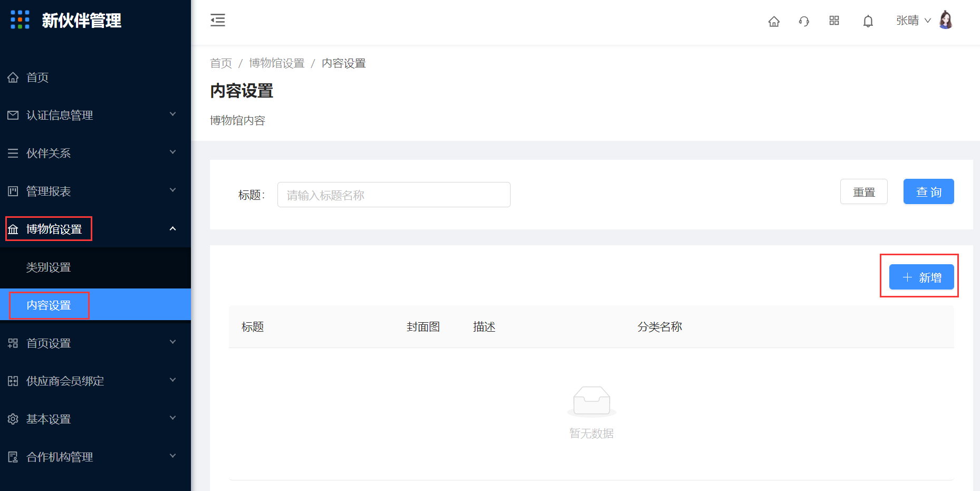The image size is (980, 491).
Task: Open 博物馆设置 sidebar menu
Action: click(95, 229)
